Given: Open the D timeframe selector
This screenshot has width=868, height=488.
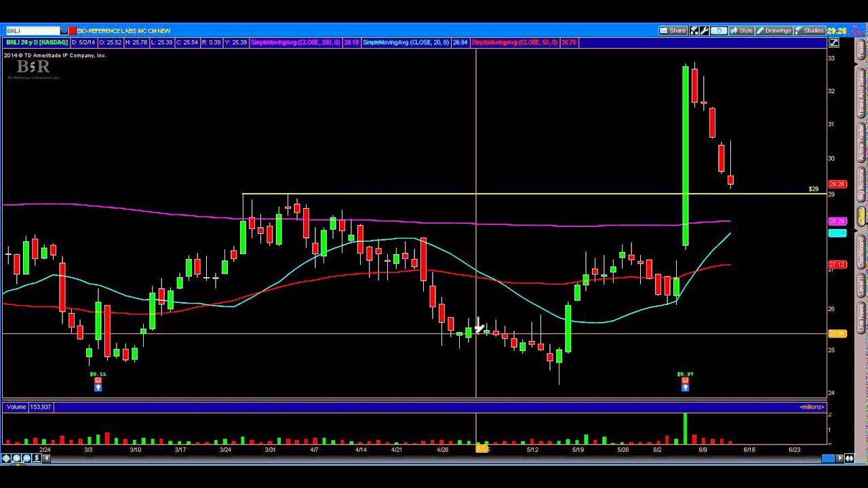Looking at the screenshot, I should point(719,30).
